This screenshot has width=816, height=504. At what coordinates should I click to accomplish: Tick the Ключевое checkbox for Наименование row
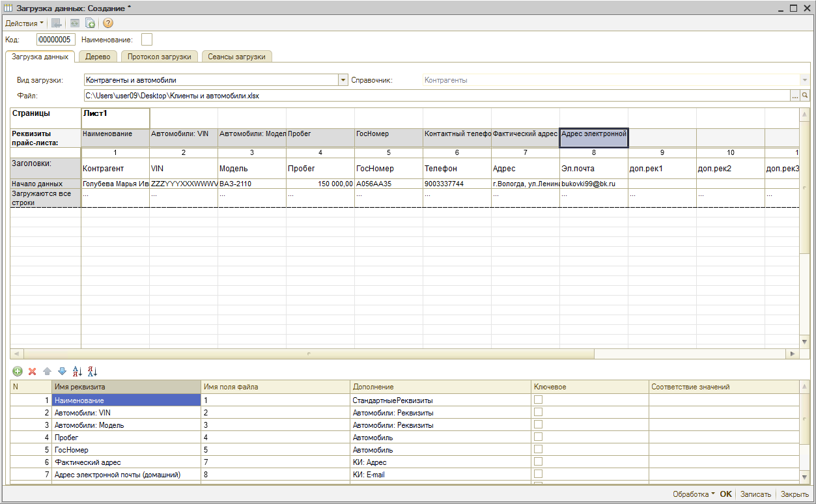click(538, 400)
